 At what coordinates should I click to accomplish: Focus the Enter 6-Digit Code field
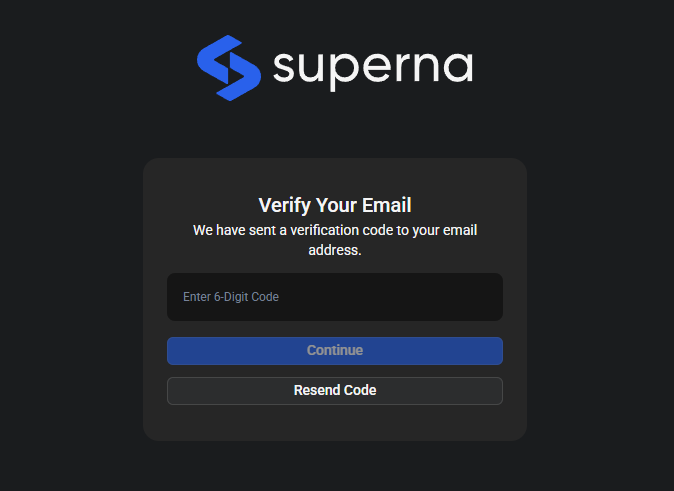click(334, 297)
